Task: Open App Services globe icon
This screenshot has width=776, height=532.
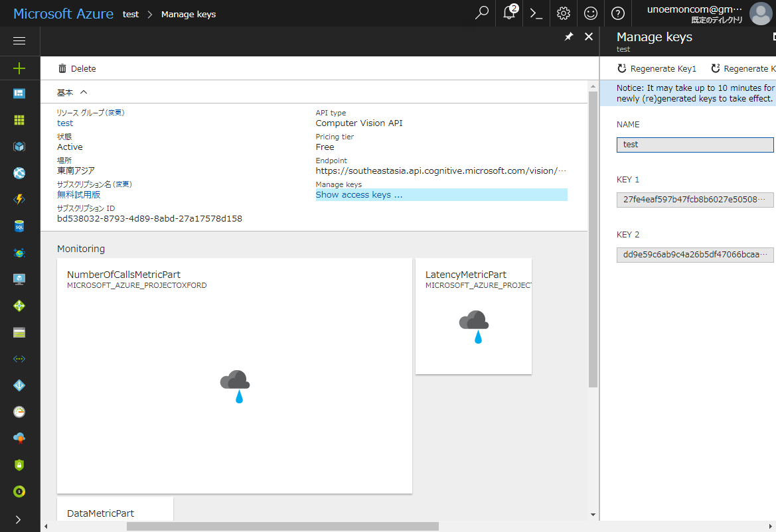Action: coord(19,173)
